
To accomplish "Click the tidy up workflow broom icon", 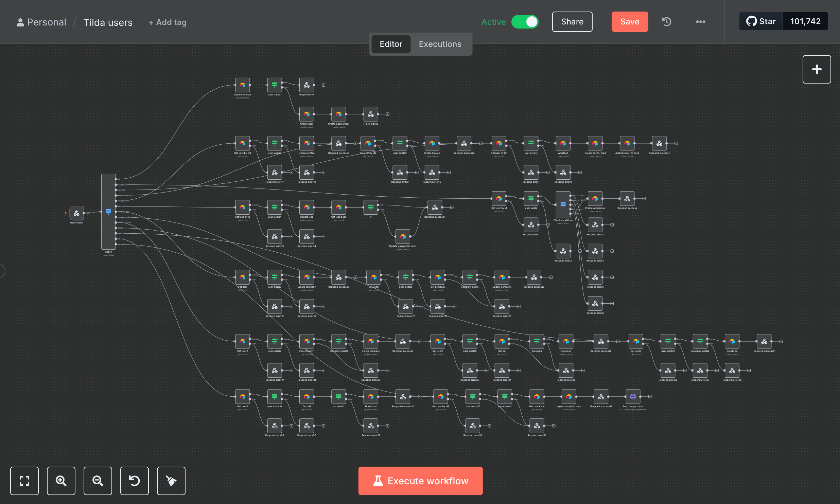I will click(x=171, y=481).
